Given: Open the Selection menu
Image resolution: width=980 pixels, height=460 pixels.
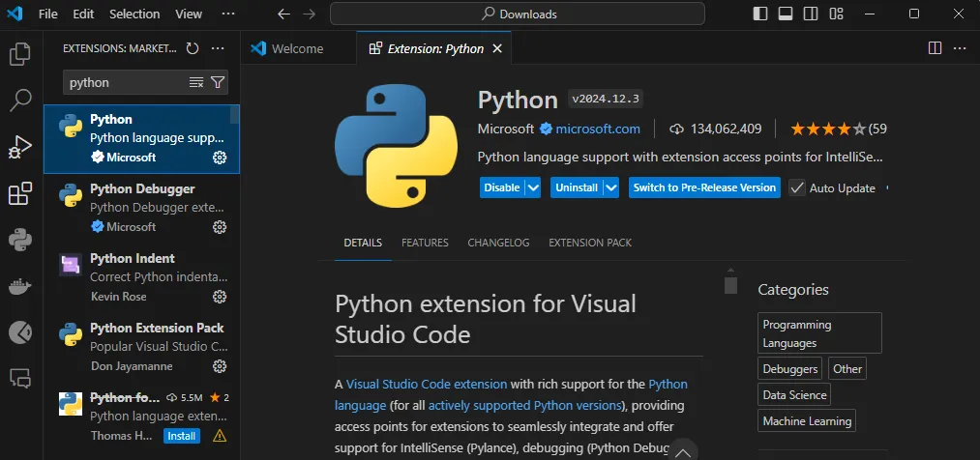Looking at the screenshot, I should click(x=133, y=14).
